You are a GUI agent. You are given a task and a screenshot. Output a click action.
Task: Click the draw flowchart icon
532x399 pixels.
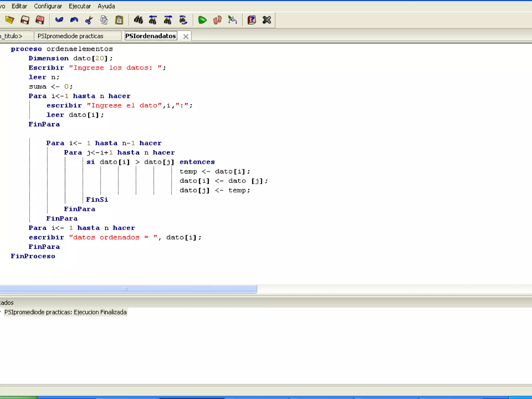click(232, 20)
